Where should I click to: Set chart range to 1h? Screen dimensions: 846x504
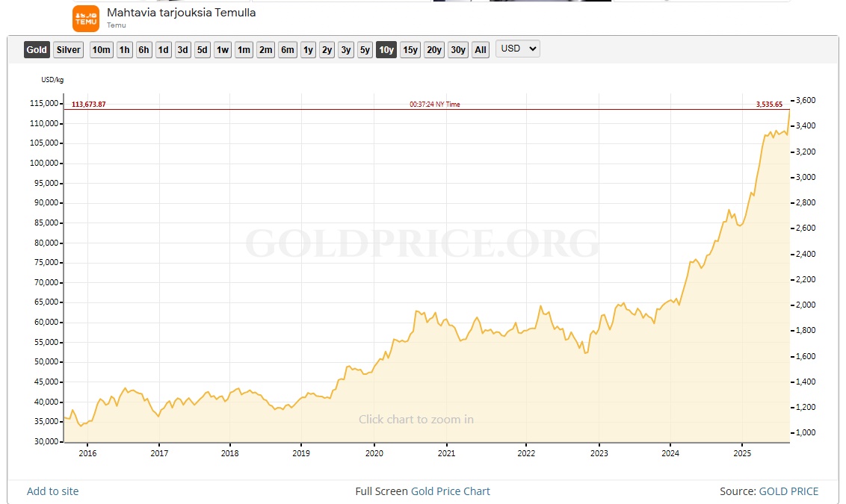[x=125, y=49]
